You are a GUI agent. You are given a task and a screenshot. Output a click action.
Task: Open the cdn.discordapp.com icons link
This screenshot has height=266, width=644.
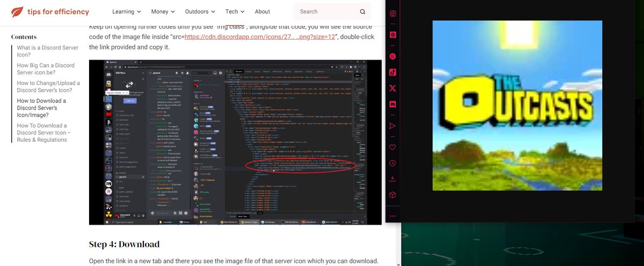261,37
